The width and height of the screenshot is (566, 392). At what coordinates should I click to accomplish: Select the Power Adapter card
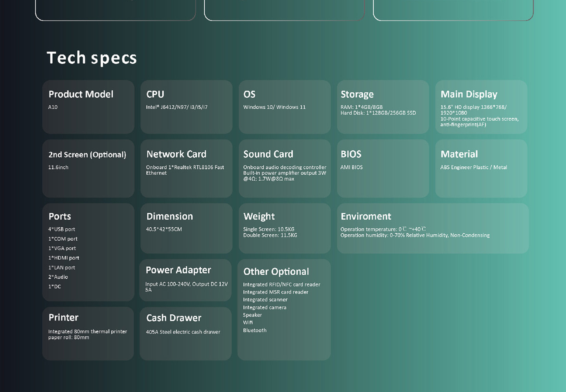point(186,280)
